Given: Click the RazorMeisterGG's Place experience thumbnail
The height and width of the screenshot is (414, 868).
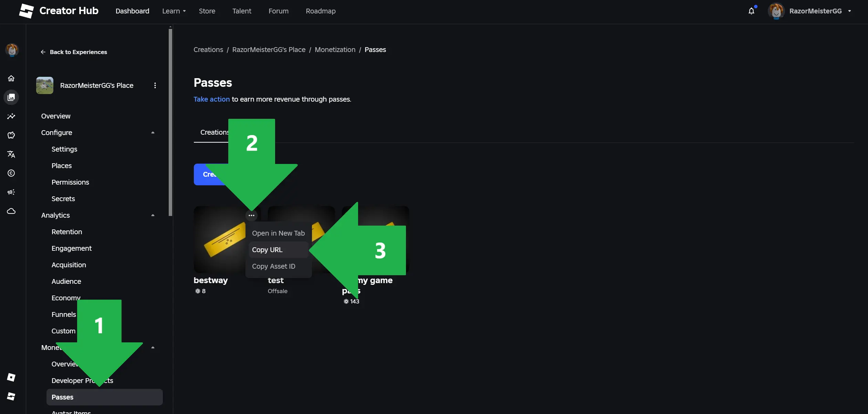Looking at the screenshot, I should [x=45, y=85].
